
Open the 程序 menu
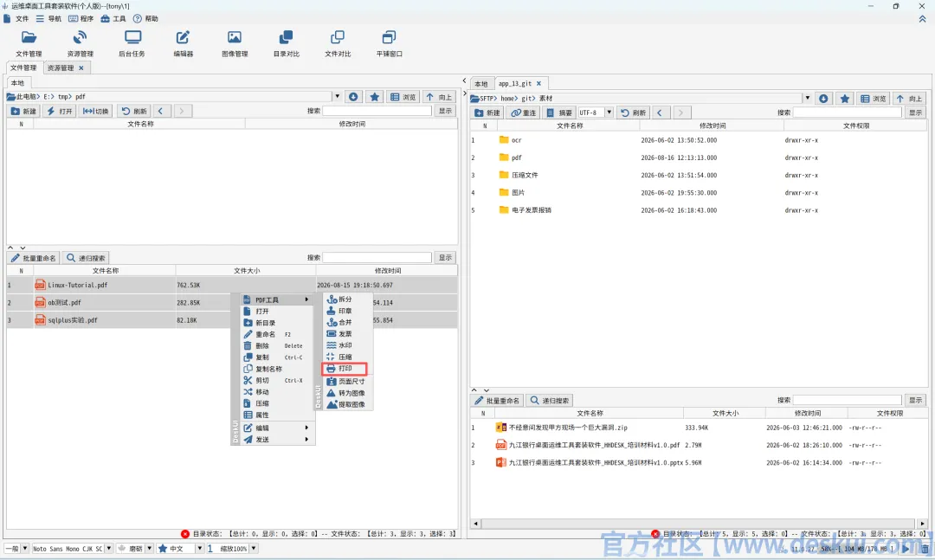coord(81,19)
